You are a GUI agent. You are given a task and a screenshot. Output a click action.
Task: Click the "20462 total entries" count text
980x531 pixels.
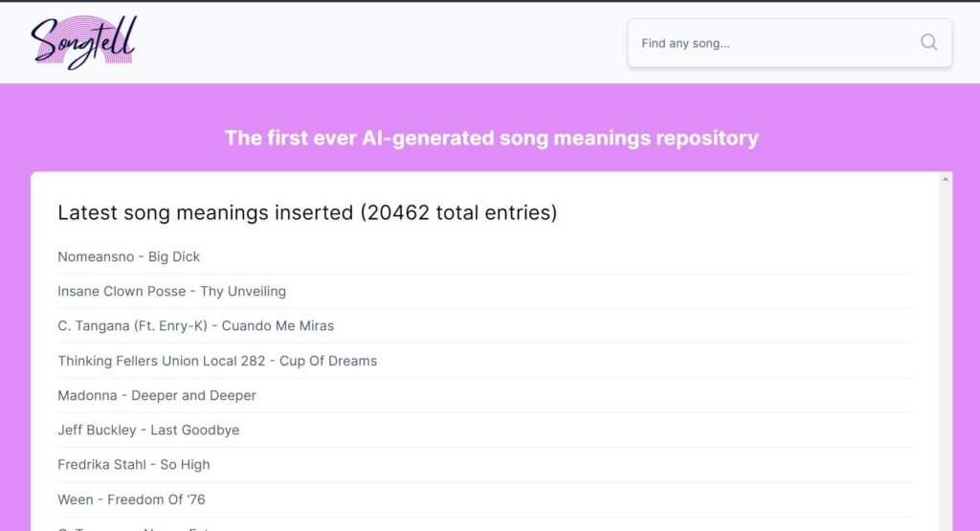459,212
